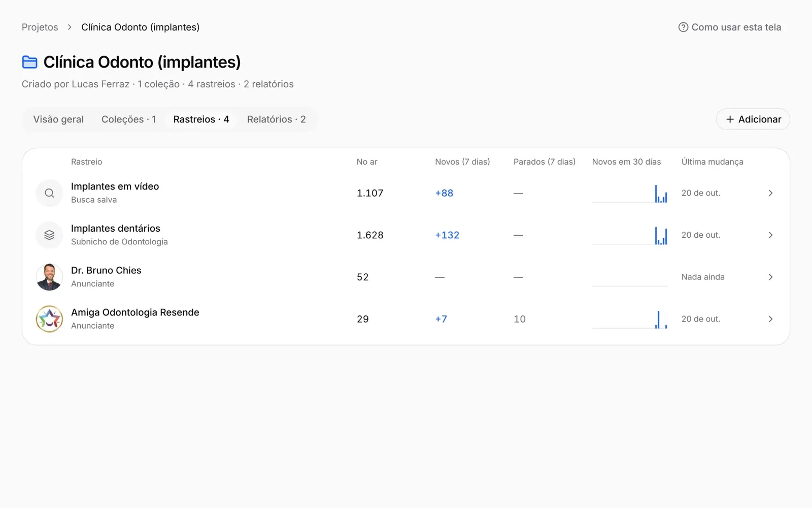
Task: Expand the Implantes dentários row chevron
Action: [x=770, y=235]
